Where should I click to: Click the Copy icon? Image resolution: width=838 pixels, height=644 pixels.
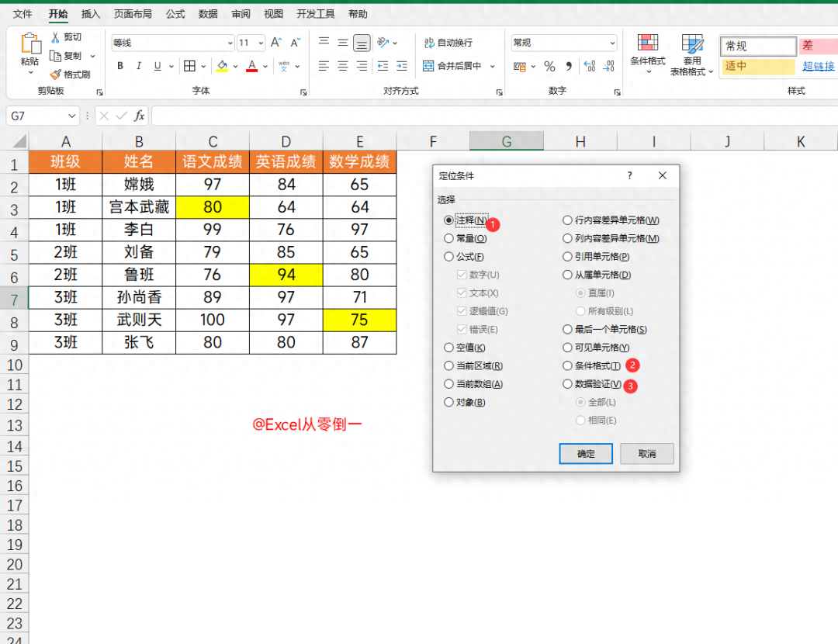tap(55, 56)
